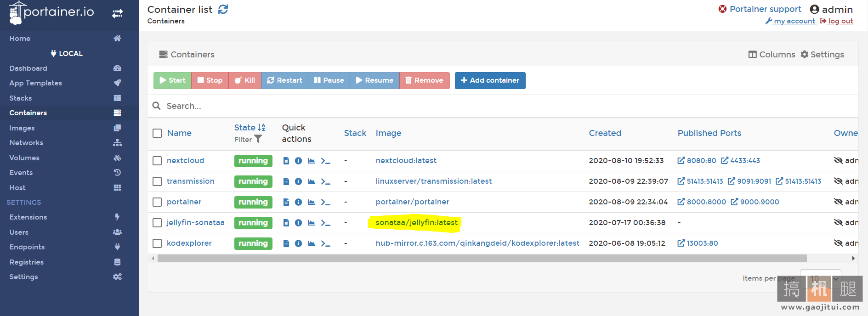Open the Columns options
This screenshot has width=868, height=316.
(x=772, y=55)
